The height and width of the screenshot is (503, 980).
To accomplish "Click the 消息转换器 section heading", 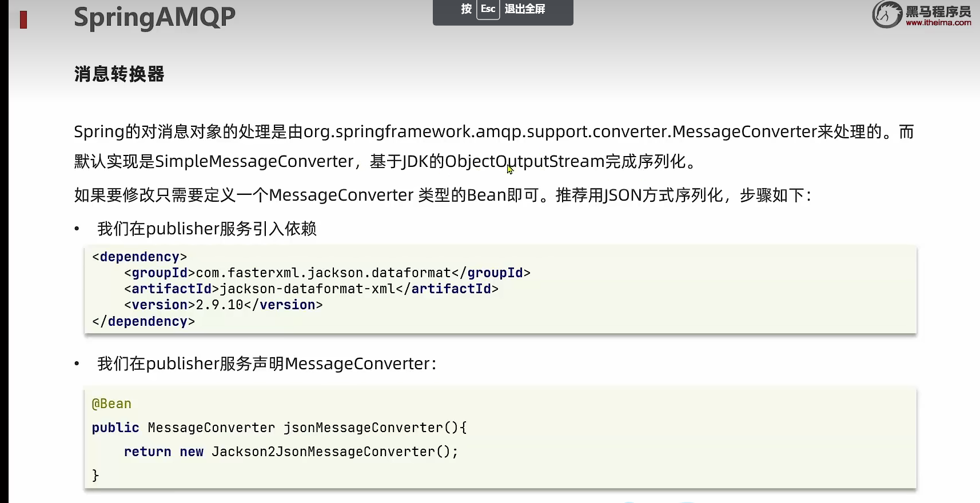I will click(x=119, y=74).
